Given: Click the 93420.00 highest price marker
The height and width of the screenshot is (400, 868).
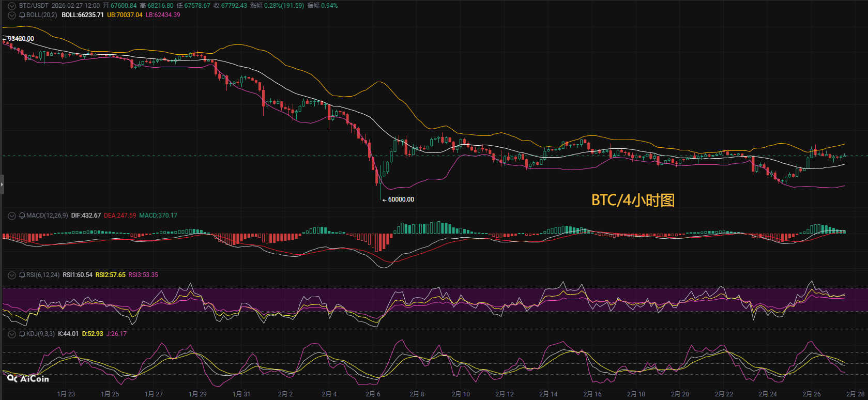Looking at the screenshot, I should (21, 39).
